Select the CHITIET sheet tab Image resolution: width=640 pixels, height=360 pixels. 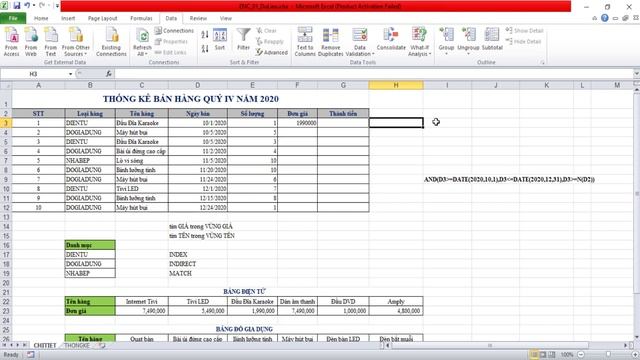click(45, 345)
